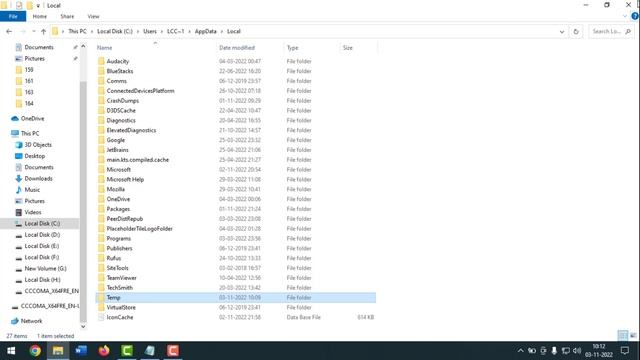Viewport: 640px width, 360px height.
Task: Click the green Camtasia taskbar icon
Action: click(x=127, y=351)
